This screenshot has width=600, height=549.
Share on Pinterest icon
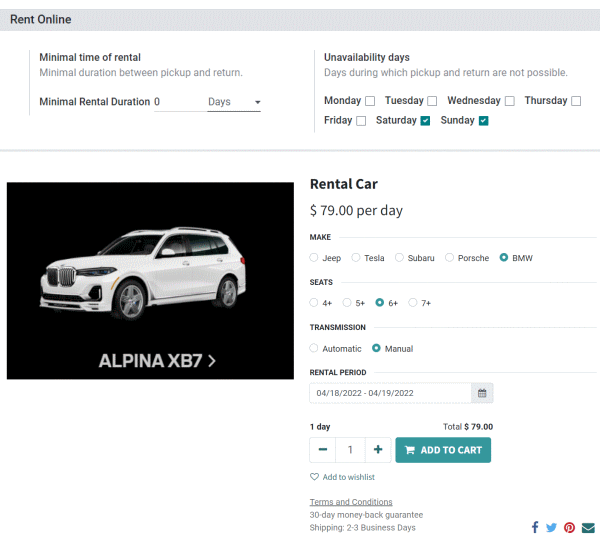pos(569,528)
